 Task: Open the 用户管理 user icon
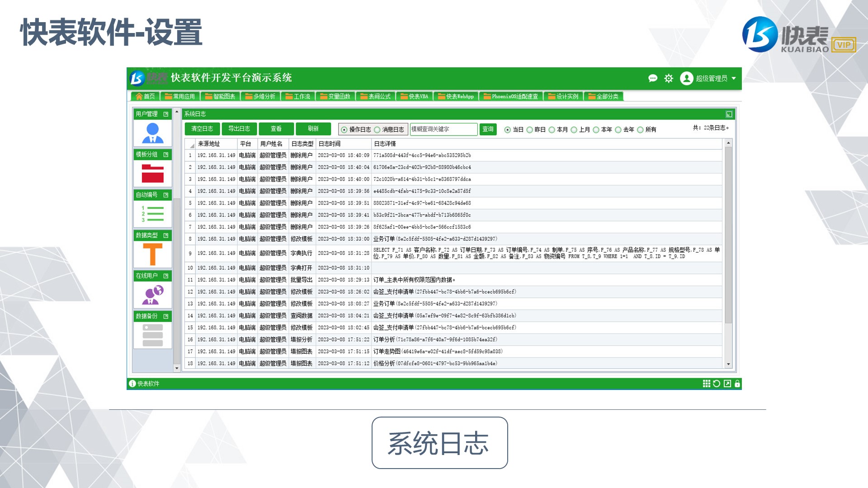pyautogui.click(x=153, y=133)
